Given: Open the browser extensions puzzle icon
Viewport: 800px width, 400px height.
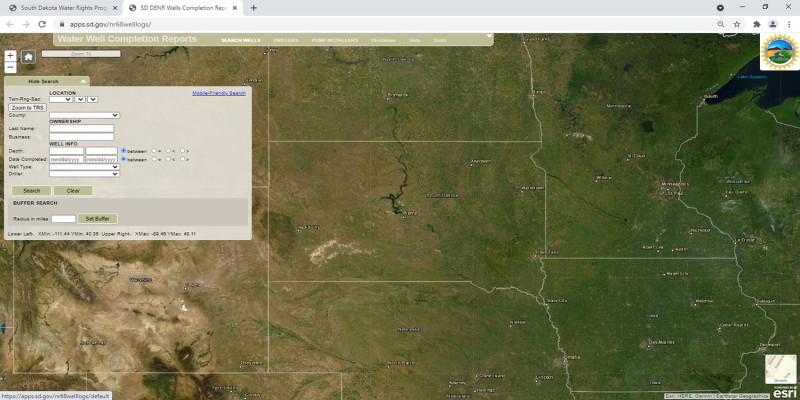Looking at the screenshot, I should tap(756, 24).
